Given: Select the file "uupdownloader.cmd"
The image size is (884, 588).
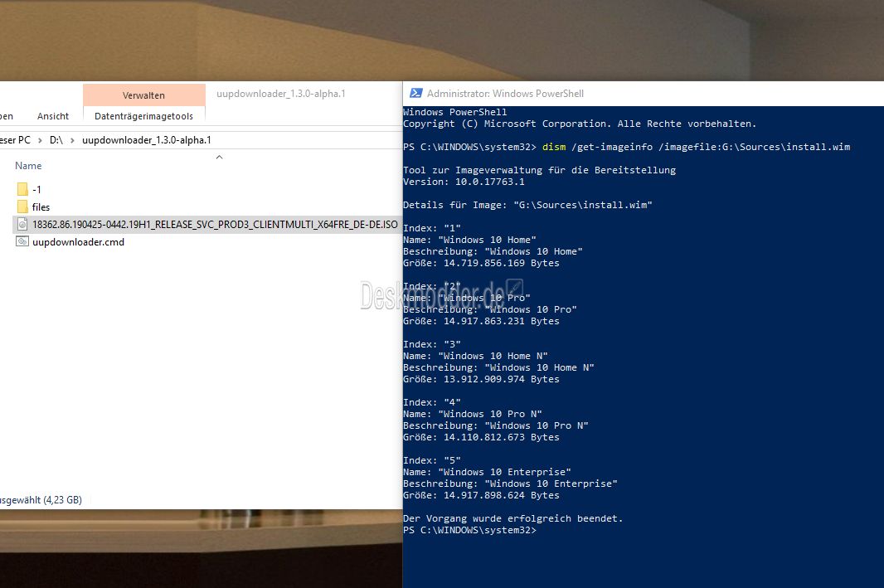Looking at the screenshot, I should [x=78, y=242].
